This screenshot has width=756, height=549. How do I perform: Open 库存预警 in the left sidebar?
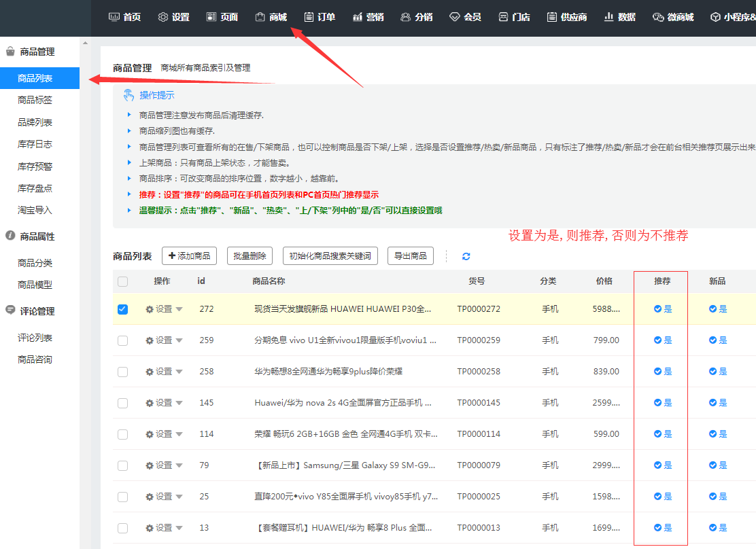coord(35,166)
